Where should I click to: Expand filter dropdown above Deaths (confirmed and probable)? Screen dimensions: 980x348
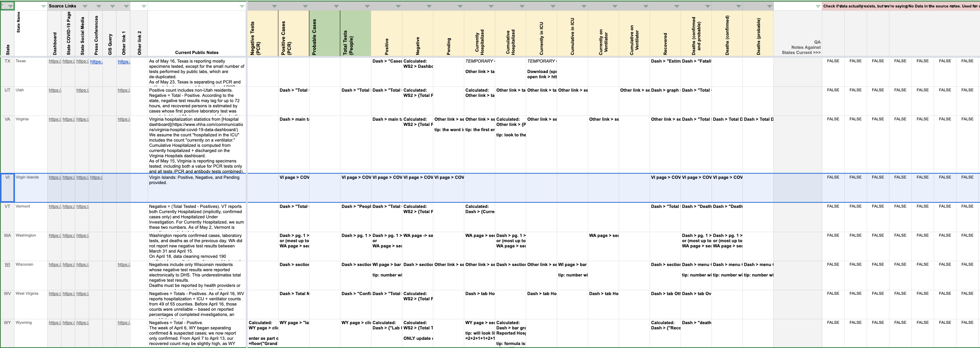[x=708, y=6]
